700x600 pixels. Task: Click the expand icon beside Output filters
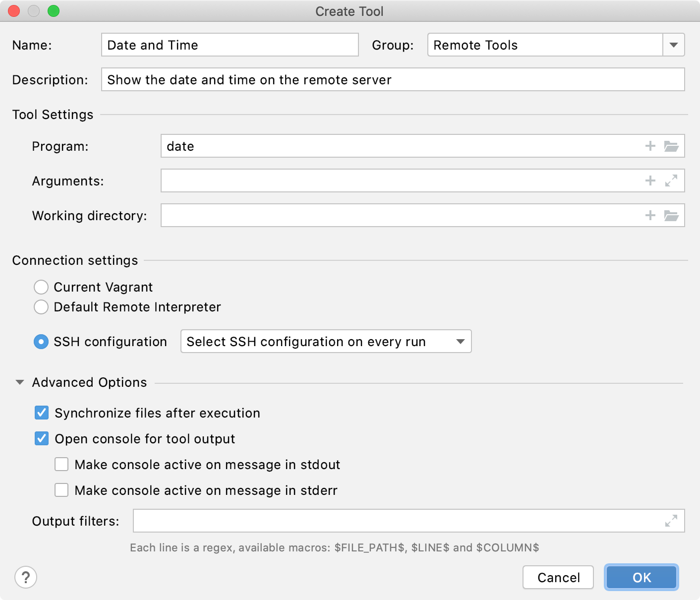click(x=670, y=521)
